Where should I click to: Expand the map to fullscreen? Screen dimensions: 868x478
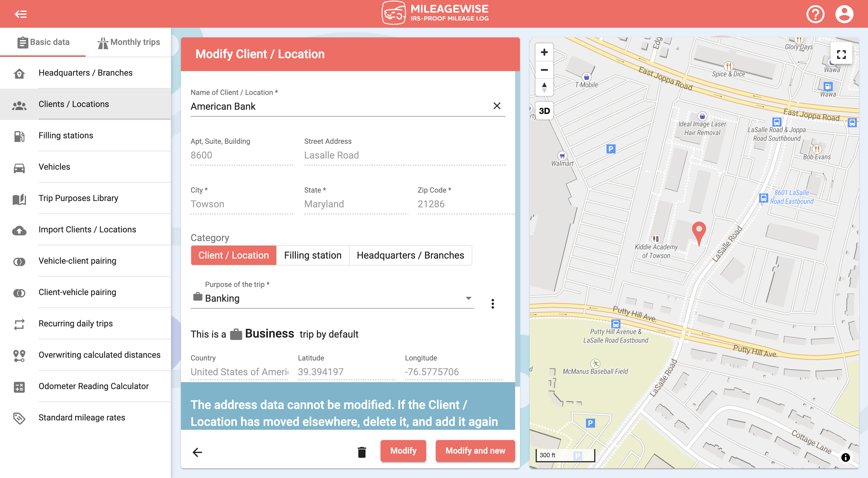point(841,54)
